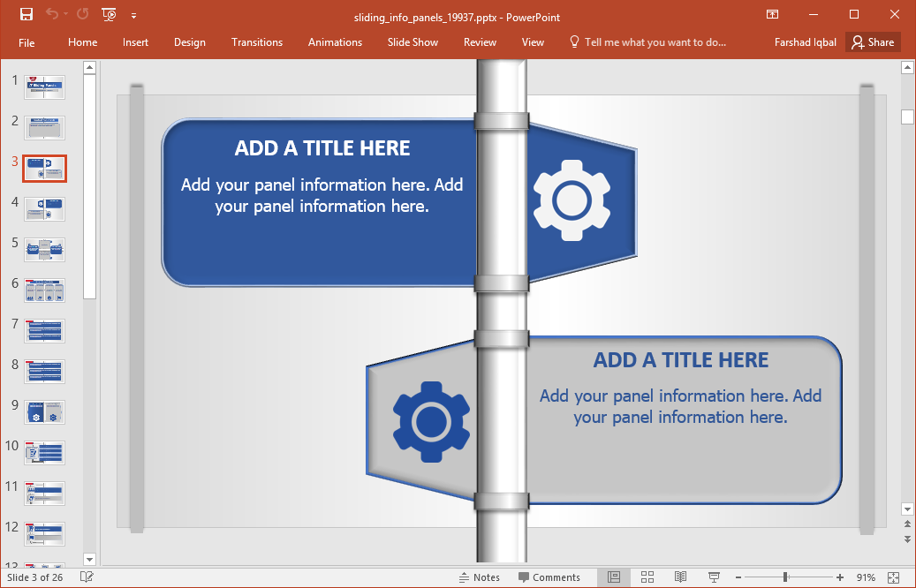Open the Customize Quick Access Toolbar dropdown
Screen dimensions: 916x588
tap(133, 15)
